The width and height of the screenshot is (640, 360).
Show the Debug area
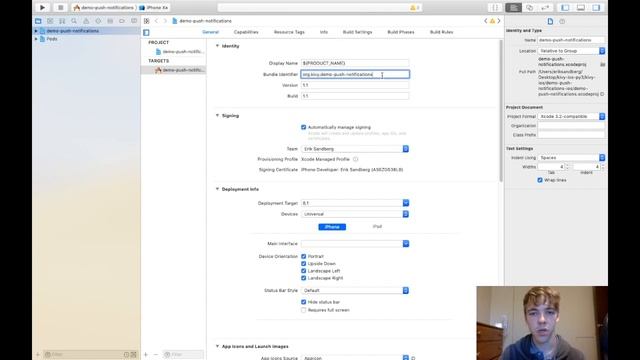pyautogui.click(x=581, y=7)
